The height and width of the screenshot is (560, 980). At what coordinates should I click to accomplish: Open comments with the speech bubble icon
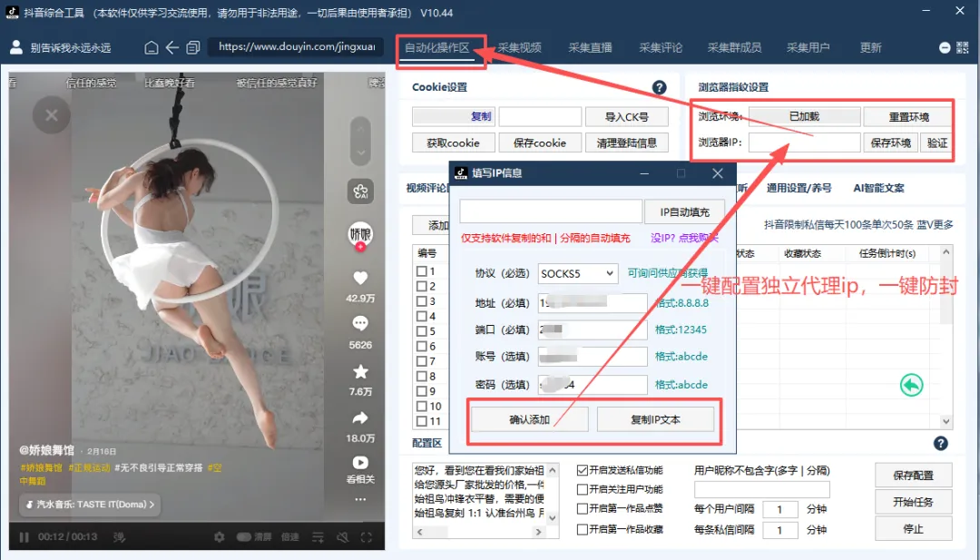360,324
